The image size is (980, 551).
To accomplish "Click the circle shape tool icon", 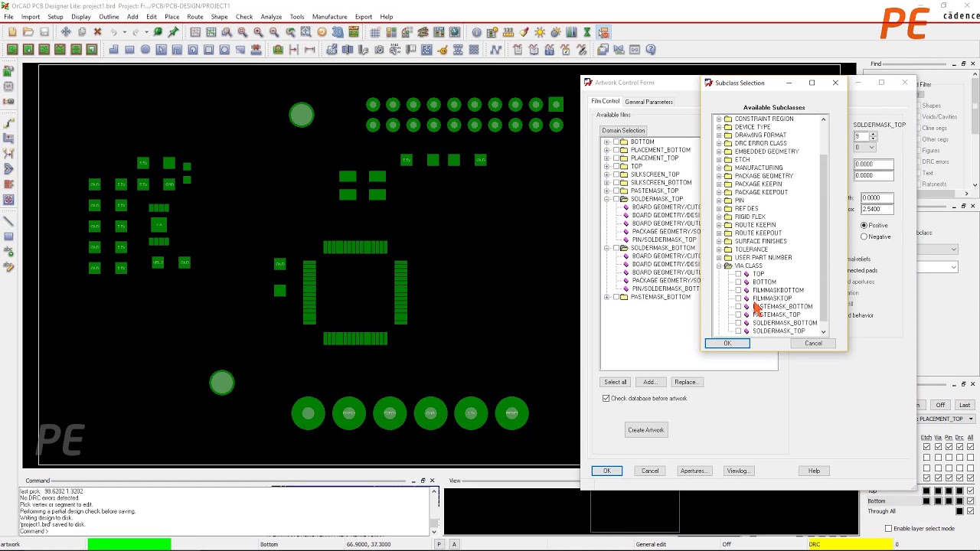I will (x=145, y=50).
